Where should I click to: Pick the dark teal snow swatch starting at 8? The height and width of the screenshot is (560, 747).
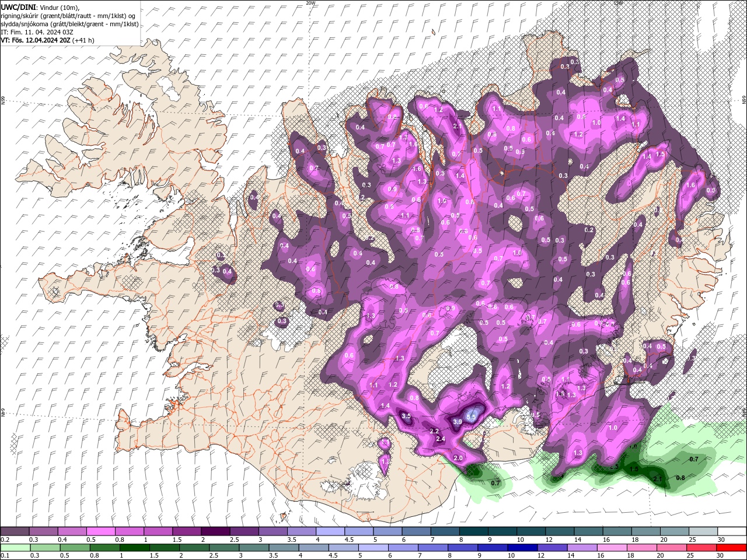(x=473, y=531)
